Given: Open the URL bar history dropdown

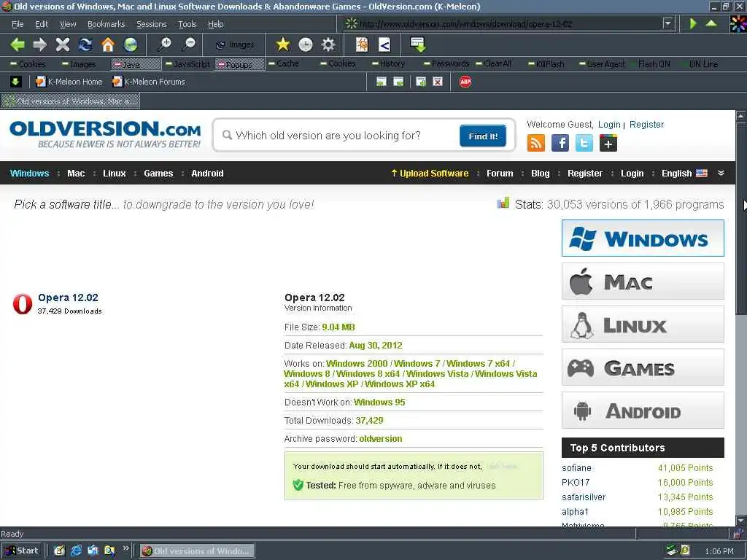Looking at the screenshot, I should (x=668, y=23).
